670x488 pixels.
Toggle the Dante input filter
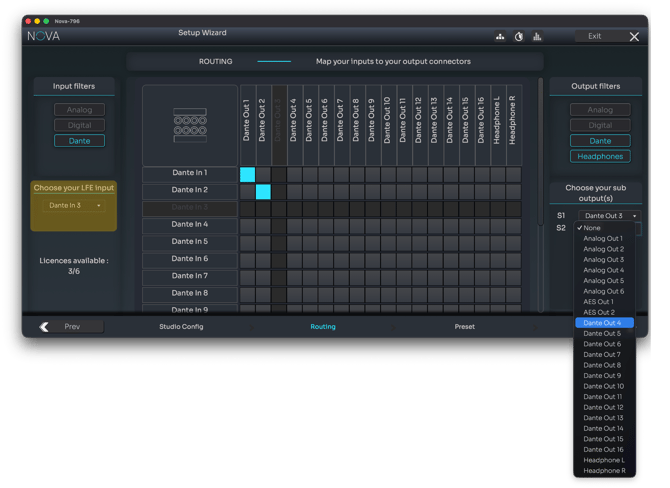(79, 141)
